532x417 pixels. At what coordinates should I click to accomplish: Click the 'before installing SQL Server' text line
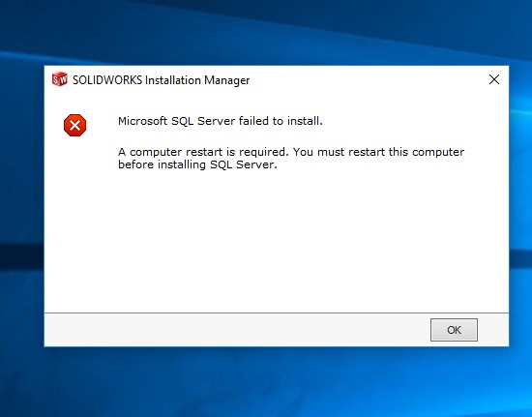(x=197, y=164)
